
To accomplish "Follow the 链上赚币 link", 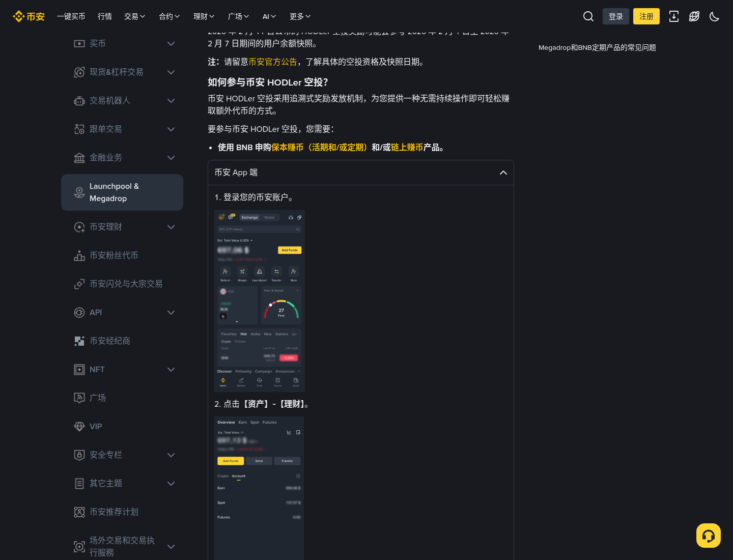I will click(x=407, y=147).
